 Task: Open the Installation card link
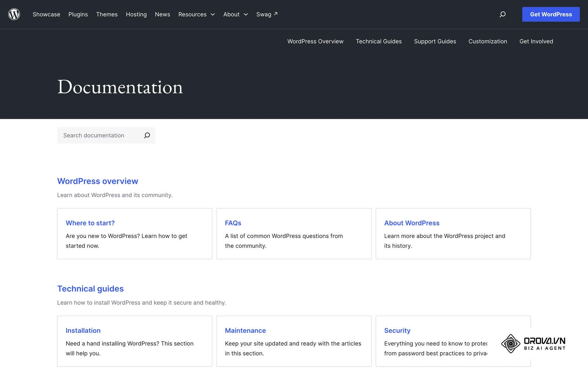point(83,330)
